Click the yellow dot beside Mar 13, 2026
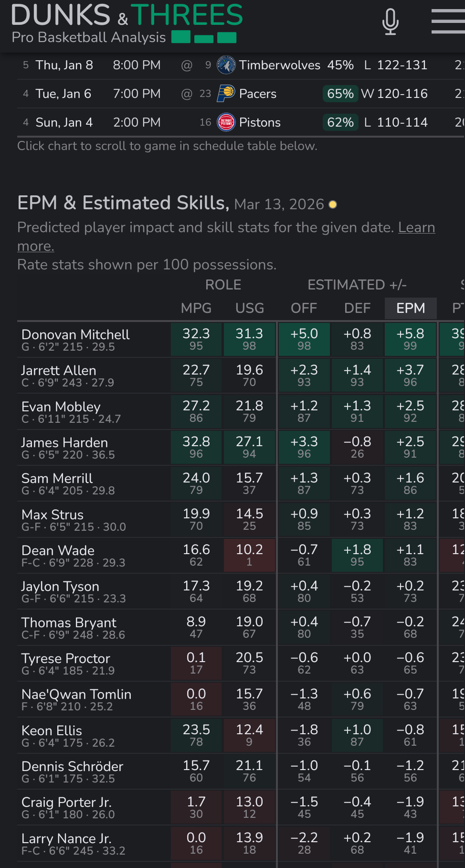This screenshot has height=868, width=465. click(333, 204)
